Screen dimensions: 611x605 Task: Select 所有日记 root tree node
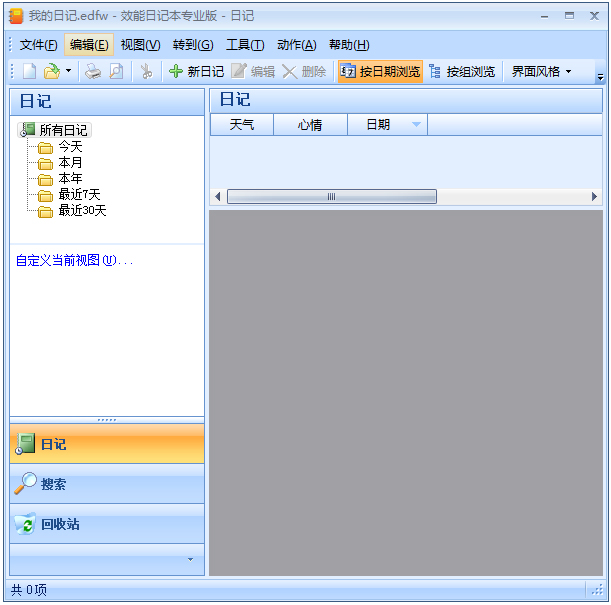point(55,130)
